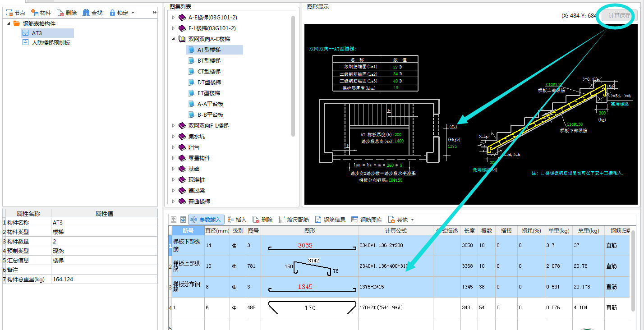
Task: Select the 梯板下部纵筋 row name cell
Action: click(x=188, y=246)
